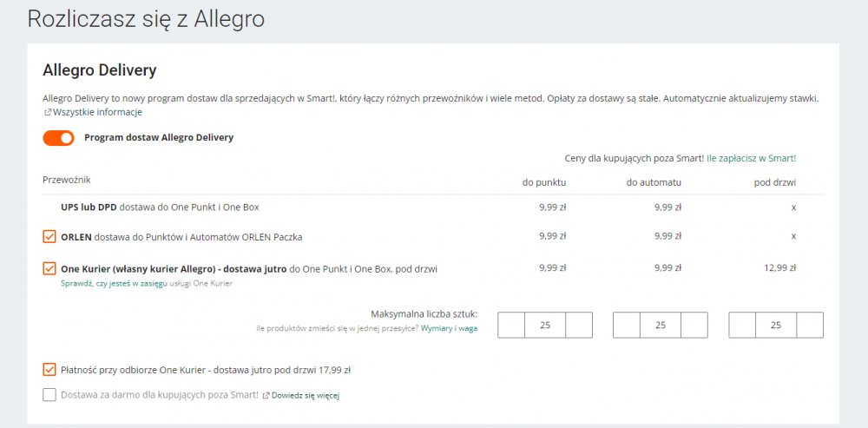Click stepper box right of do punktu quantity
This screenshot has width=868, height=428.
(579, 325)
